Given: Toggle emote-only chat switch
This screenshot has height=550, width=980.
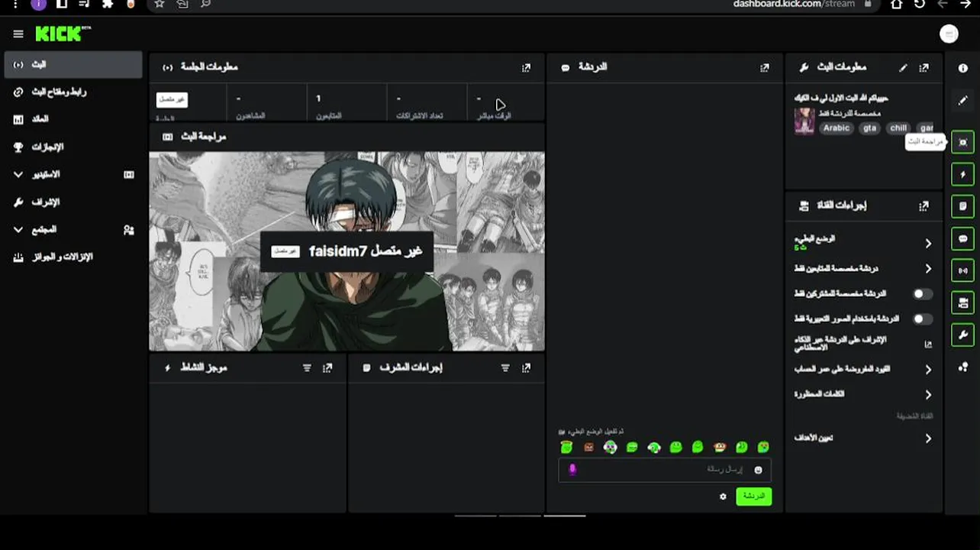Looking at the screenshot, I should click(923, 319).
